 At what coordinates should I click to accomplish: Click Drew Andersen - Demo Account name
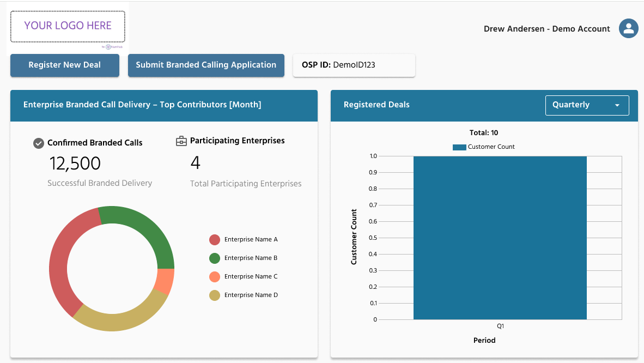click(x=546, y=29)
